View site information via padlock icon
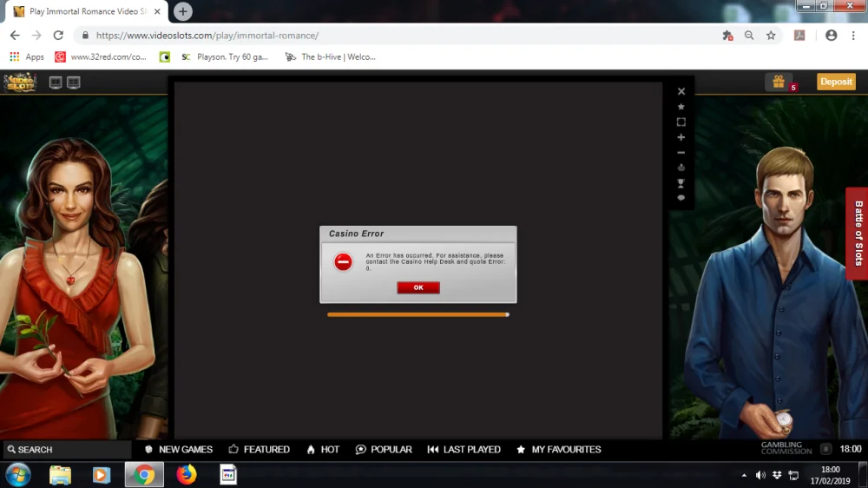This screenshot has width=868, height=488. click(85, 36)
